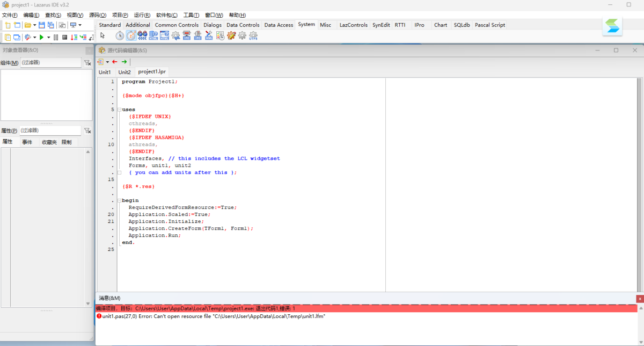Open the build mode dropdown arrow
The height and width of the screenshot is (346, 644).
point(34,37)
